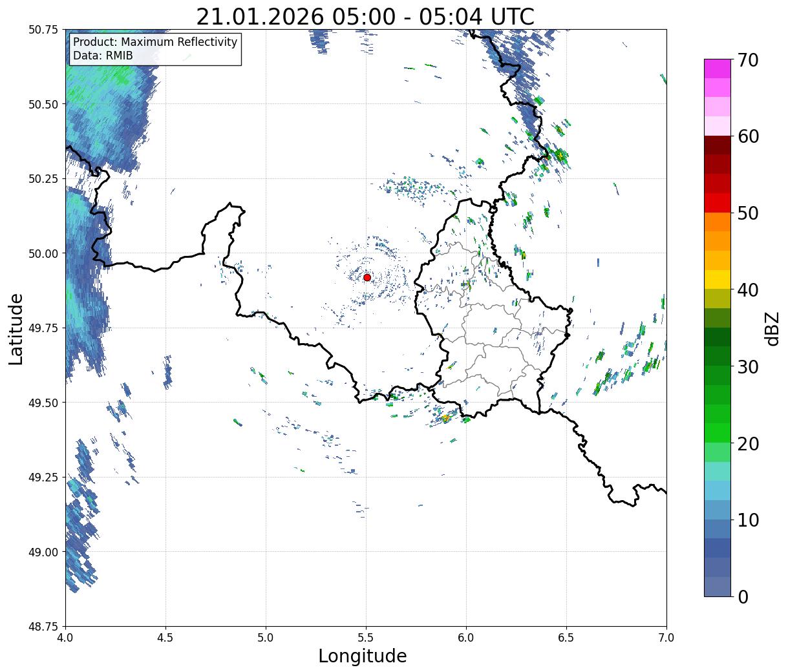Click the 'Data: RMIB' label
788x672 pixels.
coord(103,56)
